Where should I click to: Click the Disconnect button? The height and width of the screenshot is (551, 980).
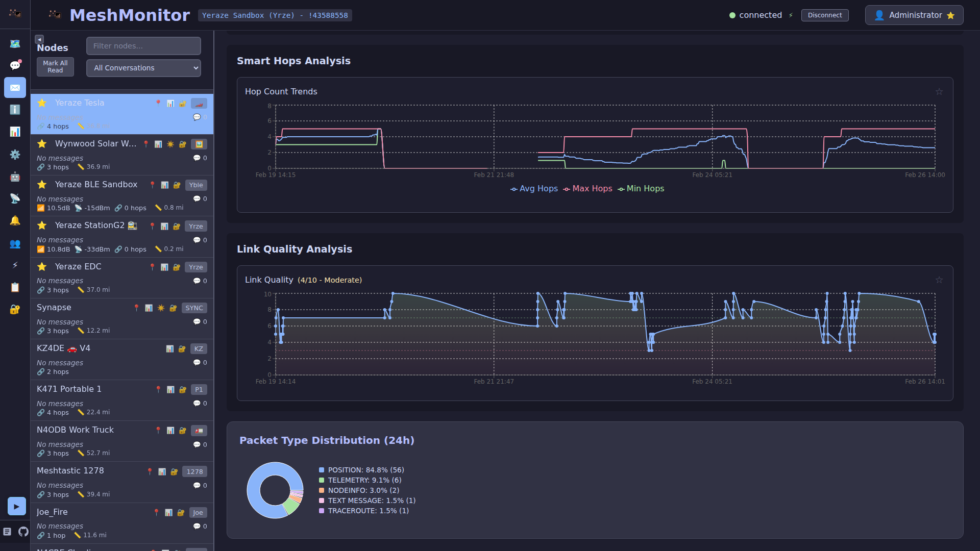pyautogui.click(x=824, y=15)
